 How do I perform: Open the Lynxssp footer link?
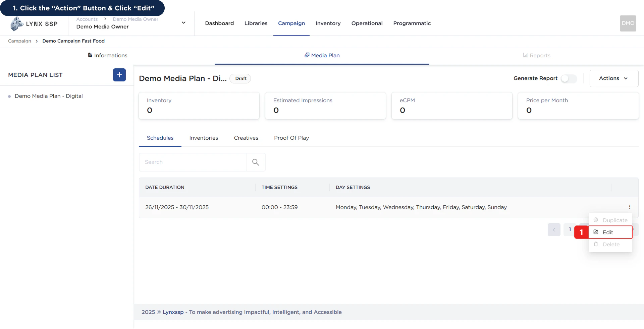tap(173, 312)
